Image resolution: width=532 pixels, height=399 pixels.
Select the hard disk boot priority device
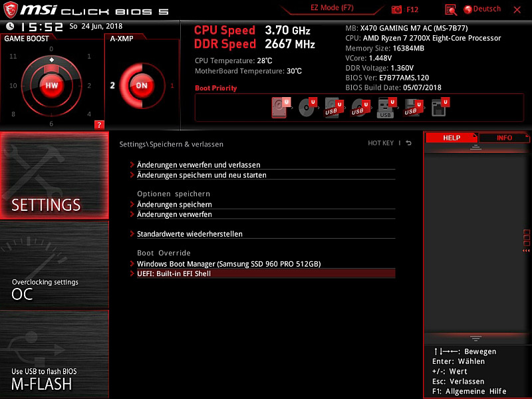[x=281, y=108]
